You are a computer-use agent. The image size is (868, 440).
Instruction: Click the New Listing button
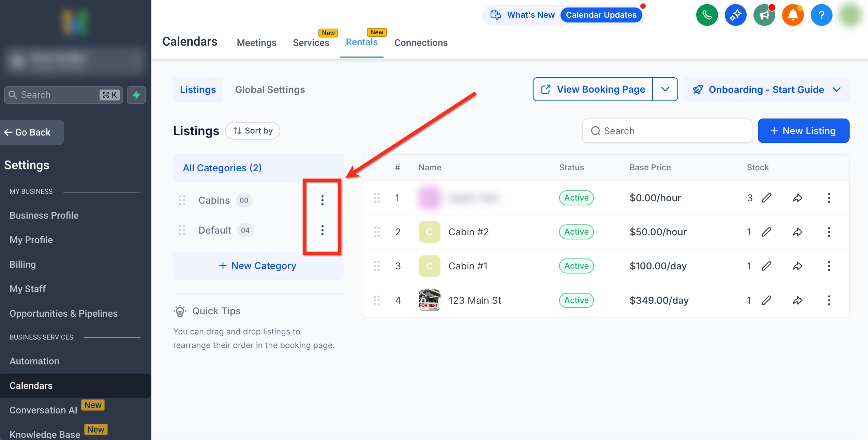click(803, 131)
